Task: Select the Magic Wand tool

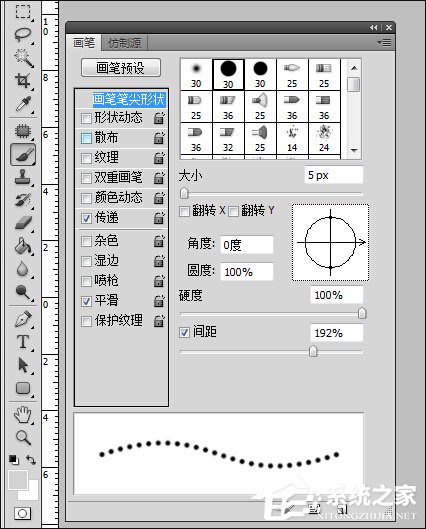Action: coord(23,57)
